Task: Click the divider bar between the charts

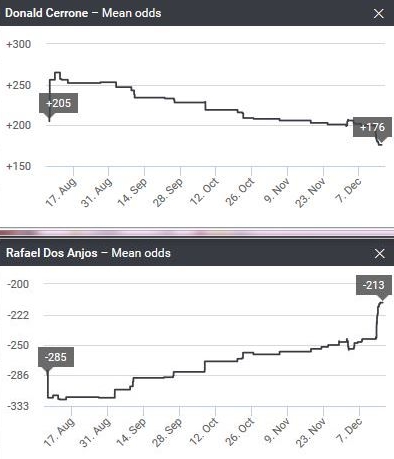Action: [x=197, y=232]
